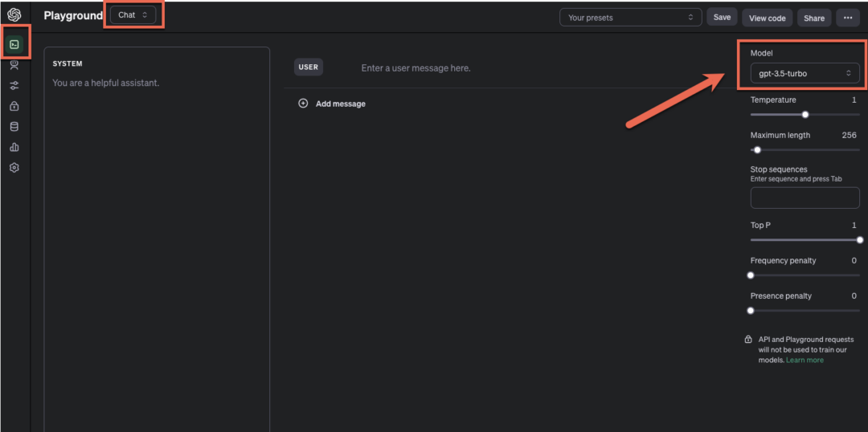Click the plus icon beside Add message
The height and width of the screenshot is (432, 868).
303,104
